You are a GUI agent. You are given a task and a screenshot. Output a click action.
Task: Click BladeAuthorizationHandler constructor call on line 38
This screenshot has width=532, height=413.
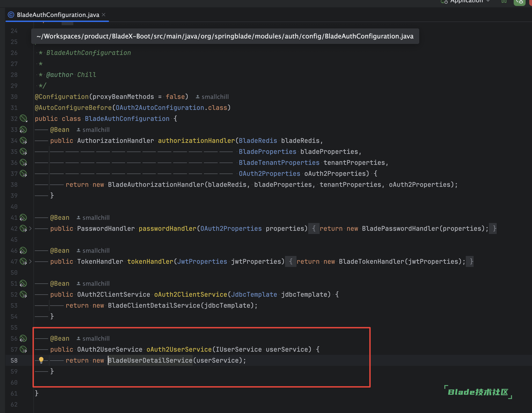pos(156,185)
